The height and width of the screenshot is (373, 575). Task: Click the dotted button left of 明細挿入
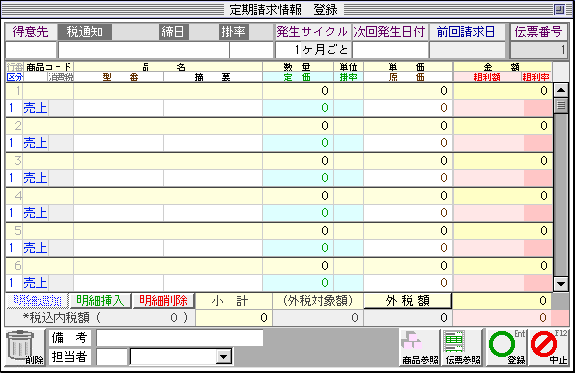point(37,301)
